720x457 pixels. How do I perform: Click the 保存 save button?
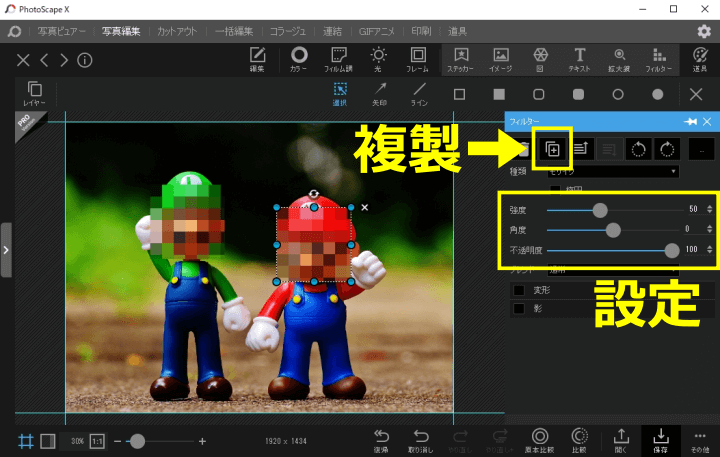click(x=661, y=441)
